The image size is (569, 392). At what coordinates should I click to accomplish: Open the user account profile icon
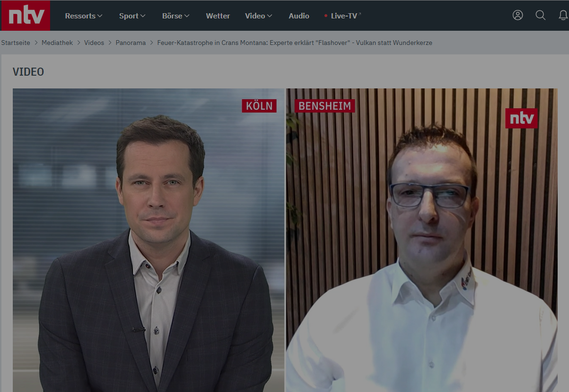tap(517, 15)
